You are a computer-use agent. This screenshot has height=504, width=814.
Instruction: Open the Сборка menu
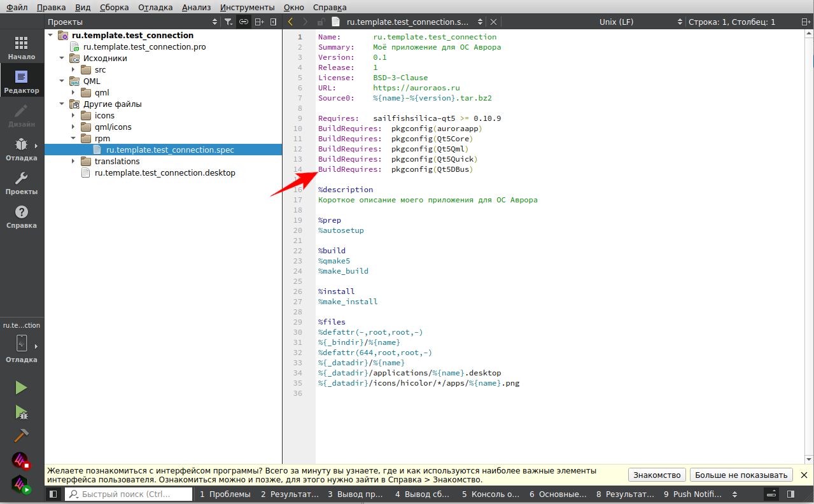click(114, 7)
